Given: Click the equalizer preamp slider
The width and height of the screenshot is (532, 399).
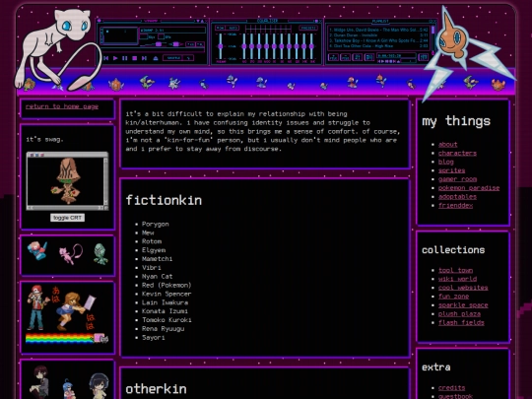Looking at the screenshot, I should point(221,46).
